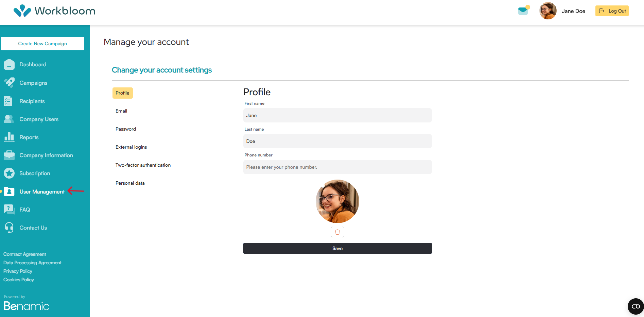Click the FAQ question bubble icon
Viewport: 644px width, 317px height.
9,210
